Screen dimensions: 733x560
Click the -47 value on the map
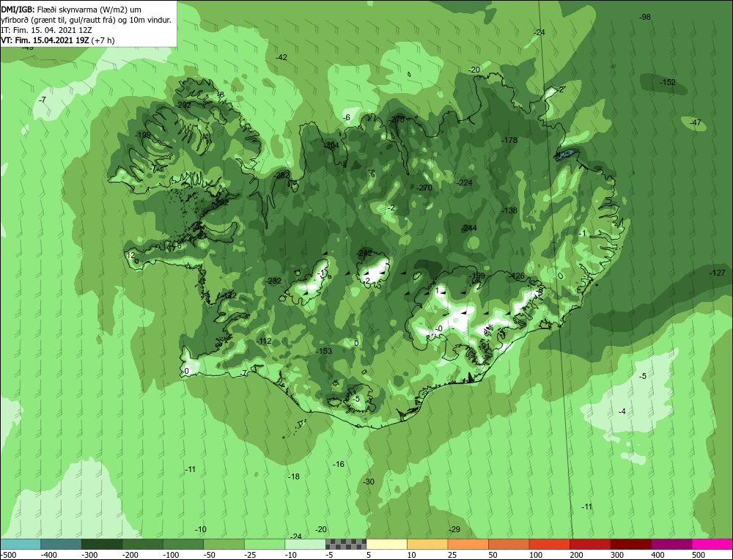[x=696, y=122]
